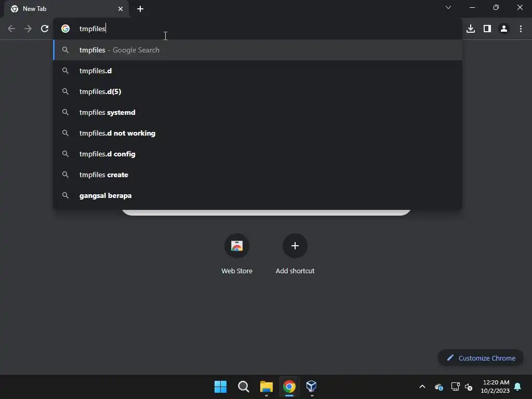This screenshot has height=399, width=532.
Task: Click the Add shortcut plus tile
Action: point(295,246)
